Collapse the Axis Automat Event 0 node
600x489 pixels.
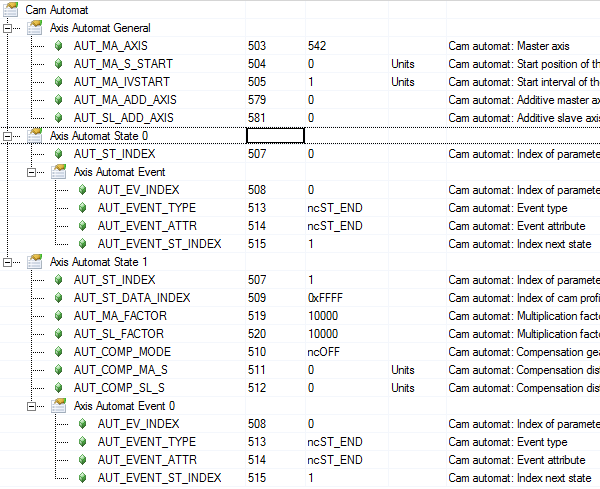(x=31, y=406)
